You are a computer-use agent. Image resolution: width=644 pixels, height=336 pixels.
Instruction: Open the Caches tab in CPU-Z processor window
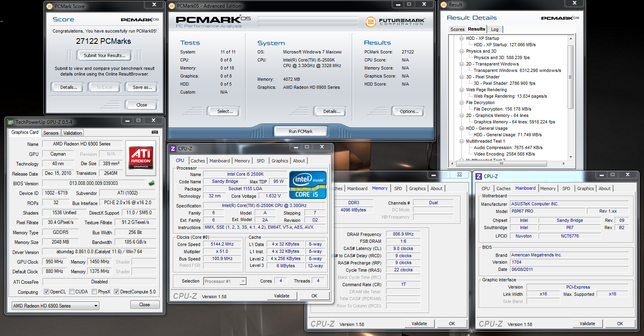[198, 161]
